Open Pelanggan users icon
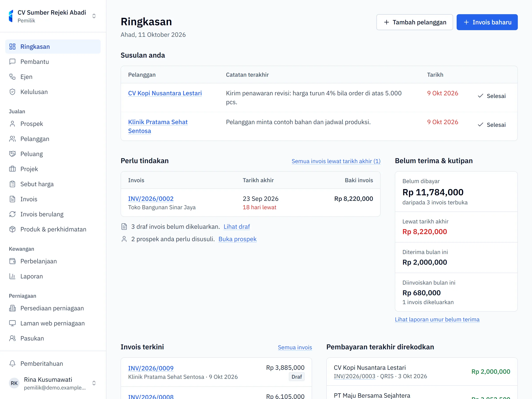Screen dimensions: 532x399 coord(12,139)
